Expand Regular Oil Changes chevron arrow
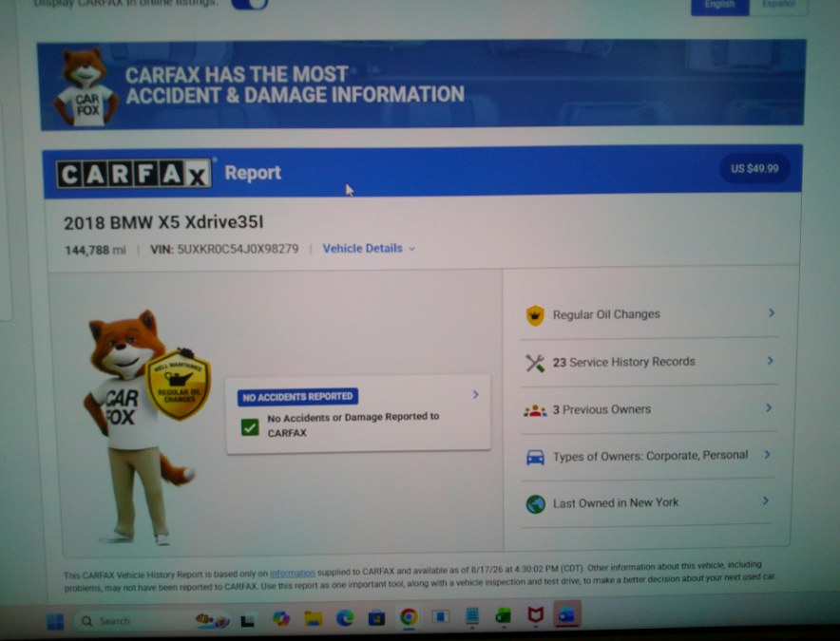The height and width of the screenshot is (641, 840). click(772, 312)
